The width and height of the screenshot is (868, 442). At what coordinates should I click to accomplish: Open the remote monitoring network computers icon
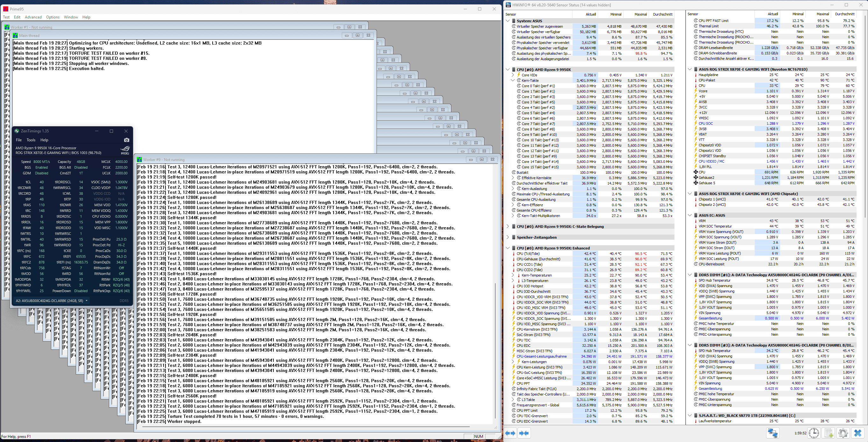pos(773,433)
